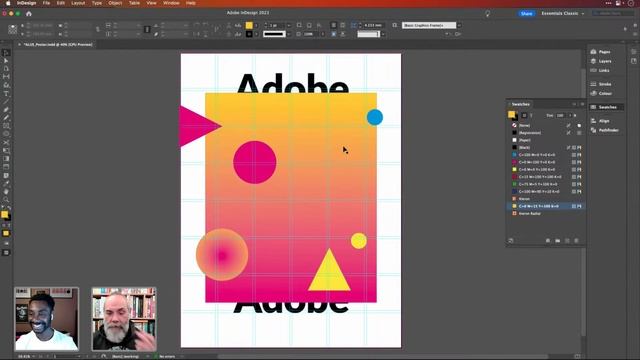Open fill colour dropdown in control bar
The image size is (640, 360).
[x=256, y=25]
